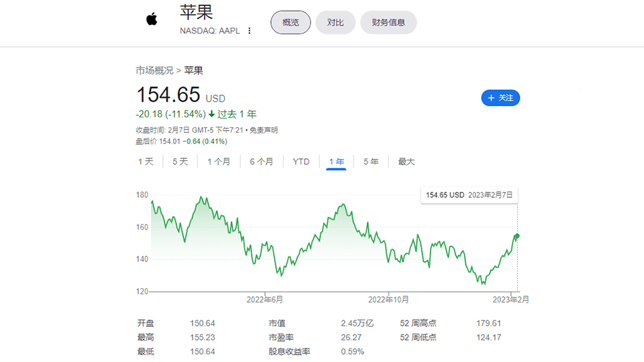Click the 苹果 company title
This screenshot has height=362, width=644.
(x=197, y=12)
